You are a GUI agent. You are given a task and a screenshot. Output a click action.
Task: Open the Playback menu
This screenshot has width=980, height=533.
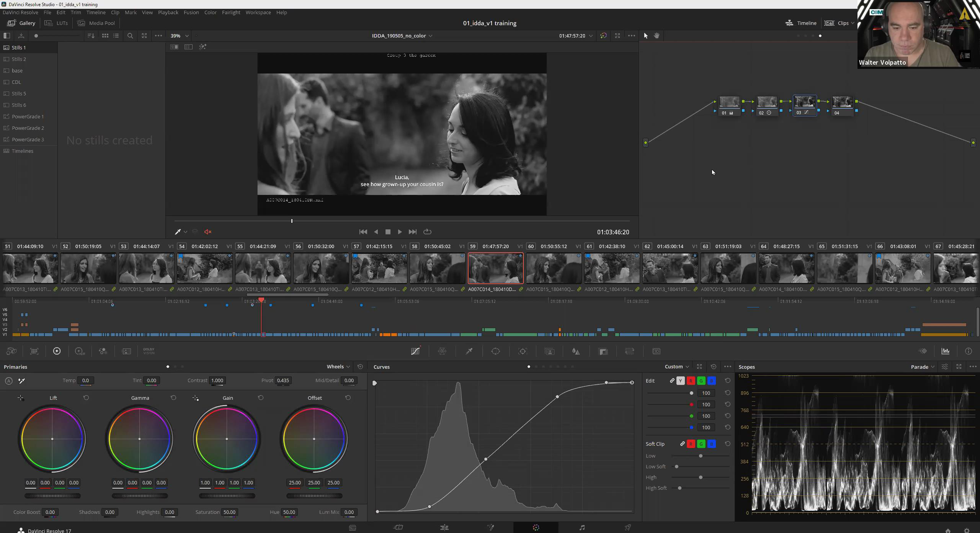(x=168, y=12)
